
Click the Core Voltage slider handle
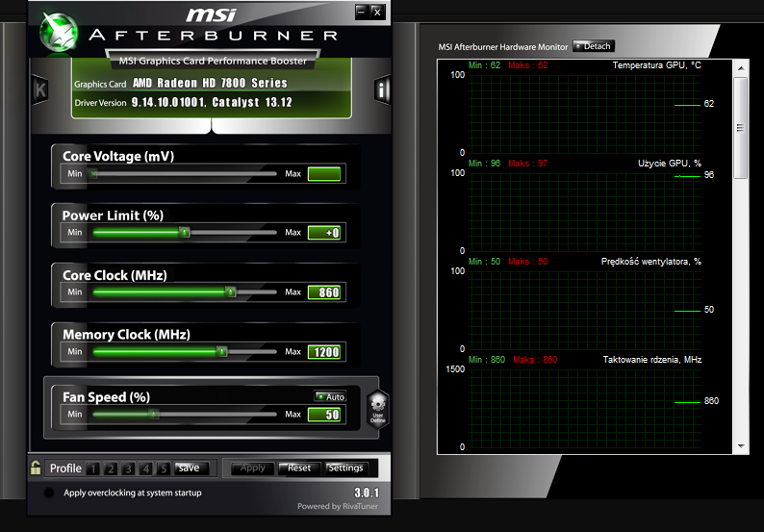click(x=92, y=173)
